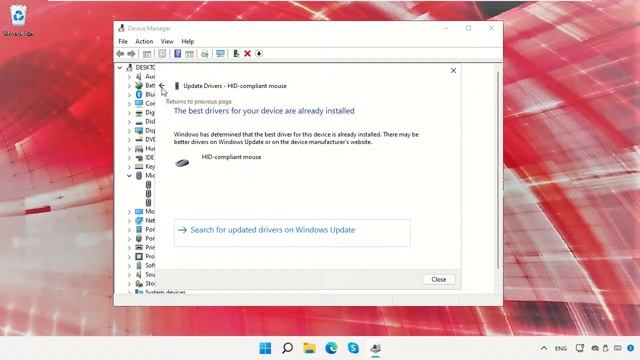Scan for hardware changes monitor icon

pyautogui.click(x=220, y=53)
